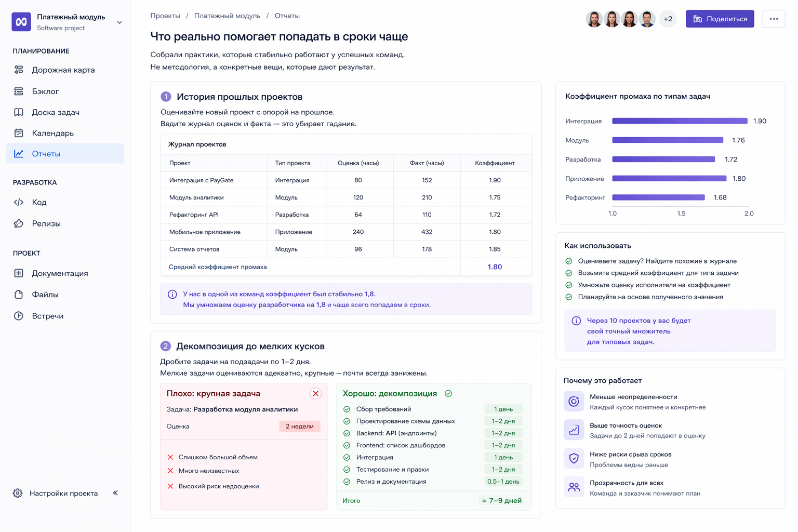Open Документация in the sidebar
The height and width of the screenshot is (532, 798).
60,273
